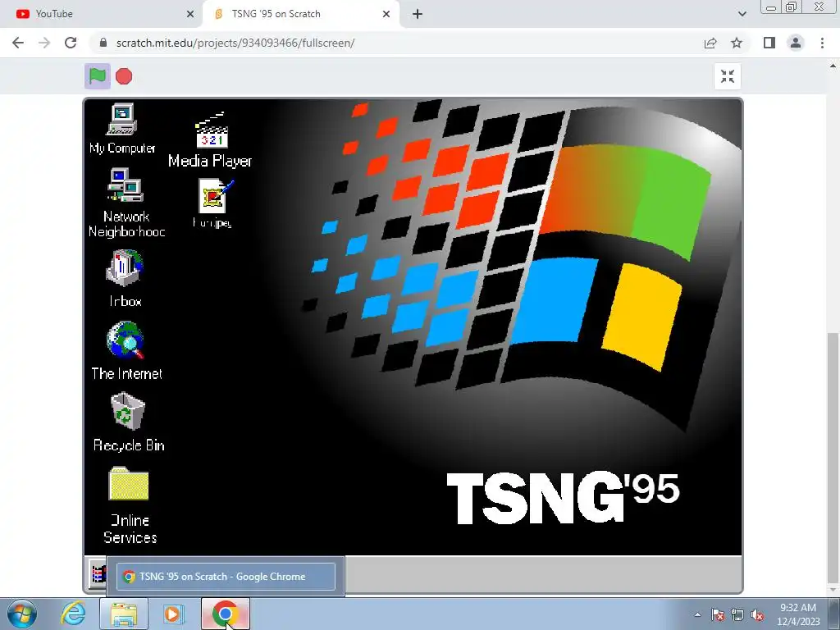
Task: Open Chrome's three-dot menu
Action: click(x=822, y=43)
